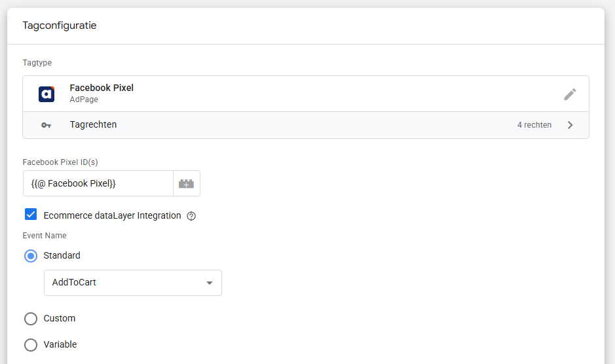Click the Facebook Pixel ID(s) input field
Viewport: 615px width, 364px height.
click(98, 184)
